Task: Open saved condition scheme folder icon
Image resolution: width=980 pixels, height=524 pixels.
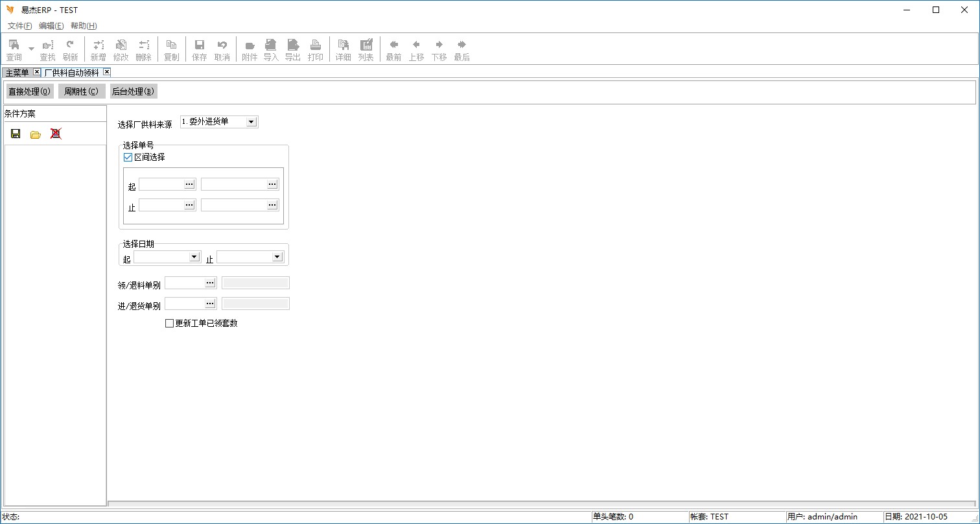Action: 36,134
